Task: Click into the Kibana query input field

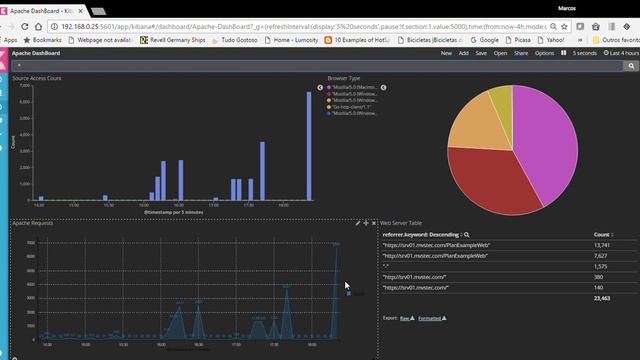Action: (x=318, y=66)
